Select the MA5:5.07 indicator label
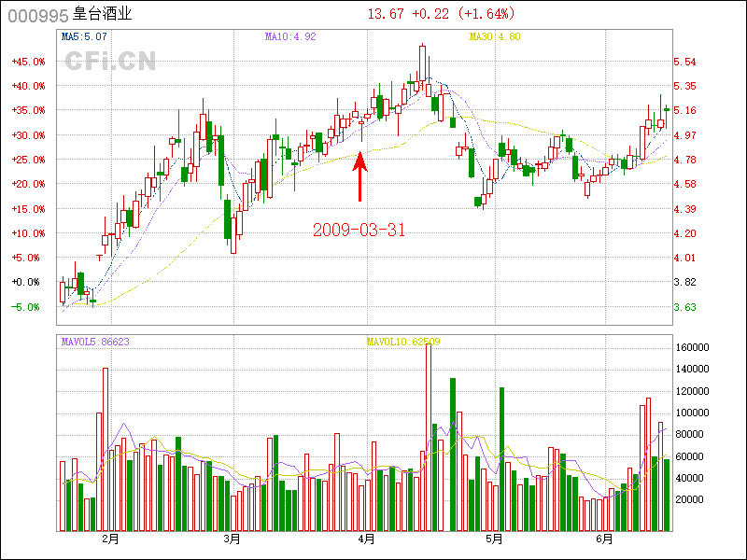The width and height of the screenshot is (747, 560). [84, 36]
